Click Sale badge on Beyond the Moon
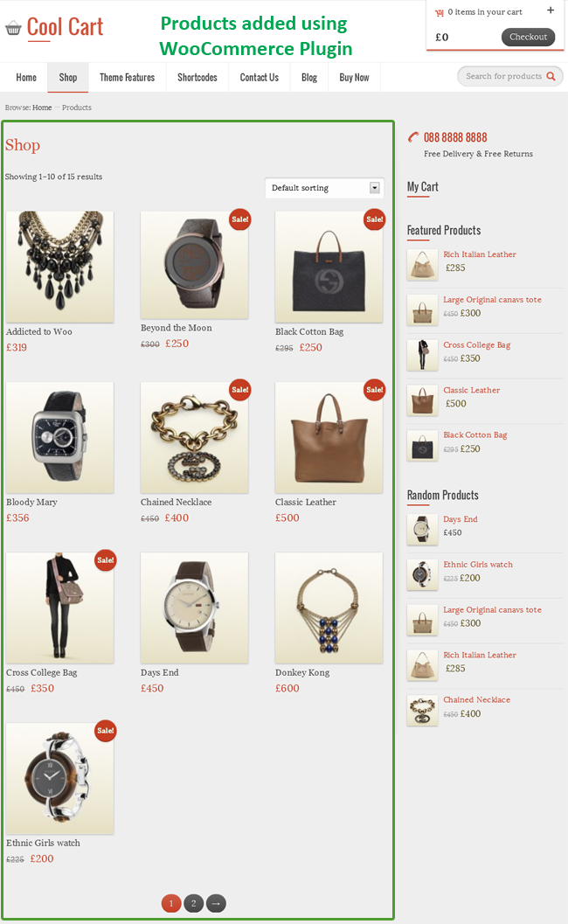Screen dimensions: 568x924 point(239,219)
